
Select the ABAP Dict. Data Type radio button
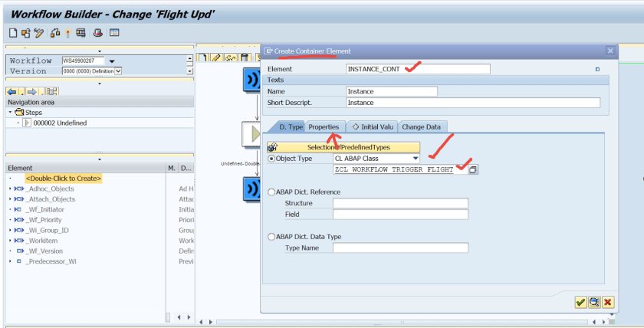271,237
